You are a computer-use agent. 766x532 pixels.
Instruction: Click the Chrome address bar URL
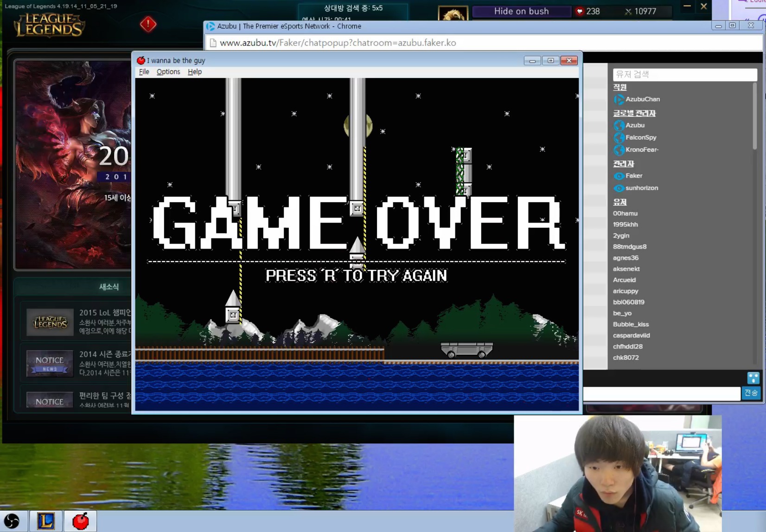tap(338, 43)
